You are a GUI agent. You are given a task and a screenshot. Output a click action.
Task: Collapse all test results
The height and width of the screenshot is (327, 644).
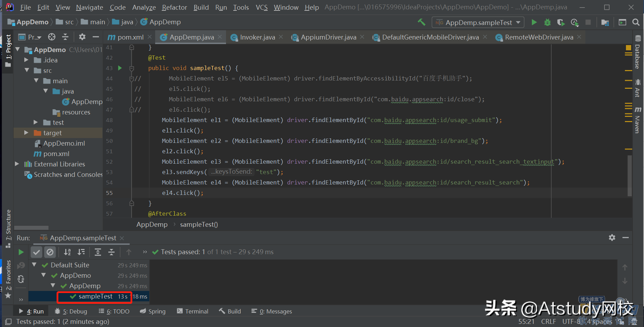tap(111, 252)
